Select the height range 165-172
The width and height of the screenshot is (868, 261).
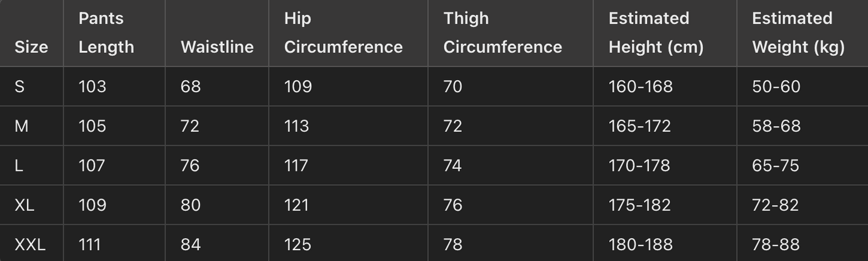[640, 126]
